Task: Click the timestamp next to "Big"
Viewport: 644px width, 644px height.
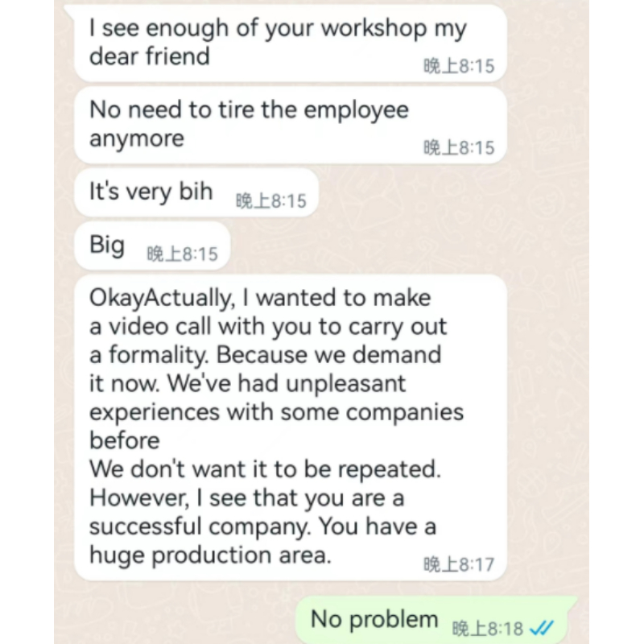Action: [x=182, y=254]
